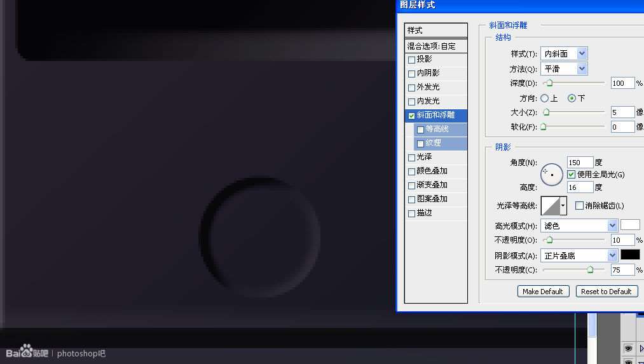644x364 pixels.
Task: Enable 消除锯齿 anti-alias checkbox
Action: pos(579,206)
